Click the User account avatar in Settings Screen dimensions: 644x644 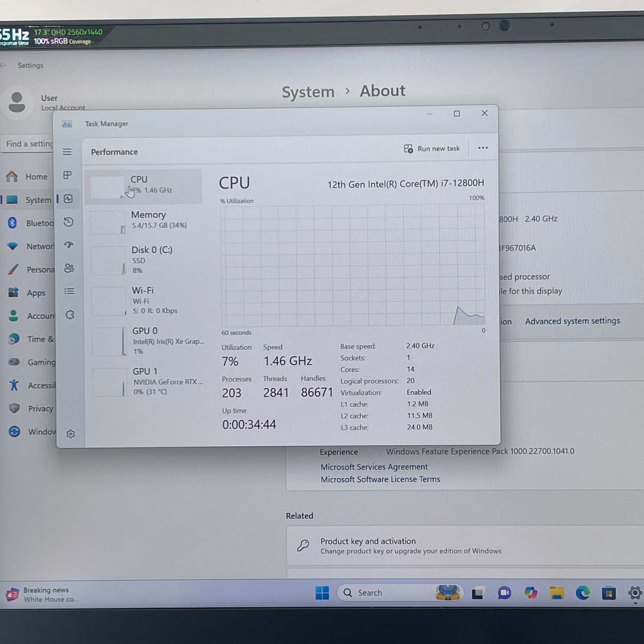point(17,103)
